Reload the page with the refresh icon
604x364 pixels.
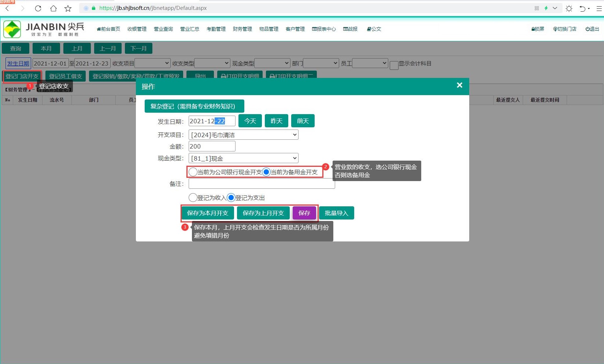tap(38, 8)
